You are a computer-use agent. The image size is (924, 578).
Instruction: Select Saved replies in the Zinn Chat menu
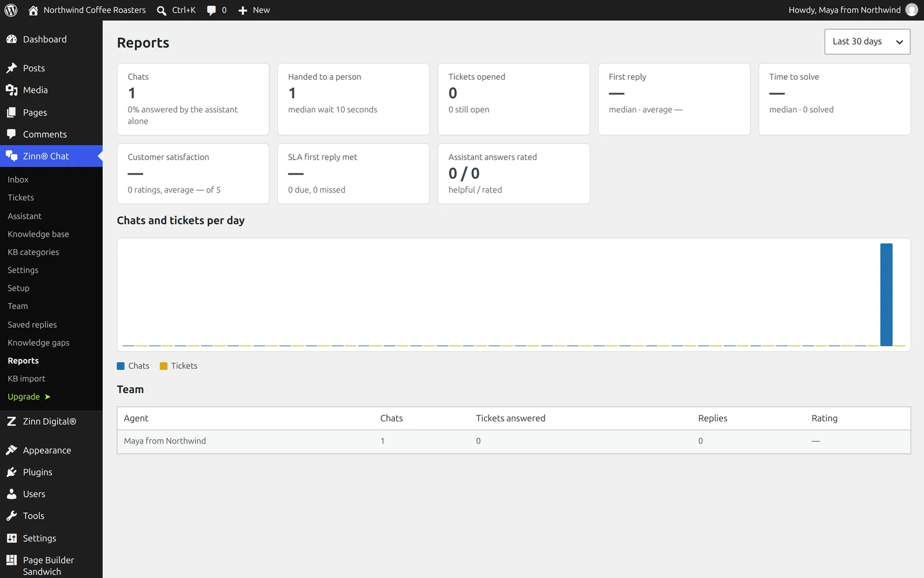(32, 325)
